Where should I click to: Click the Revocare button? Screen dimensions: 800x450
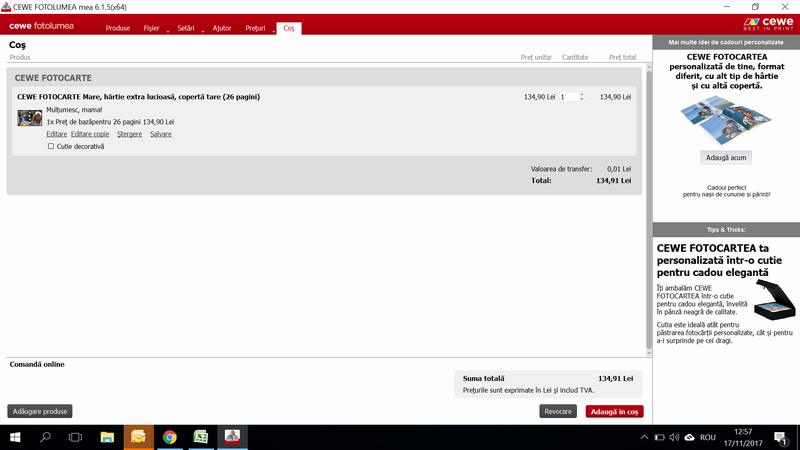(558, 411)
